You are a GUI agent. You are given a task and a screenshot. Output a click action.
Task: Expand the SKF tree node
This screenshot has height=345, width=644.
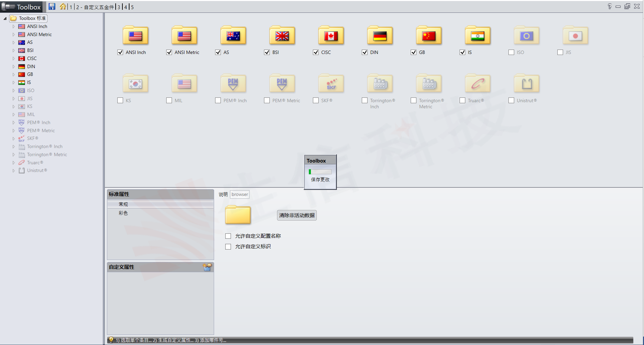coord(14,139)
